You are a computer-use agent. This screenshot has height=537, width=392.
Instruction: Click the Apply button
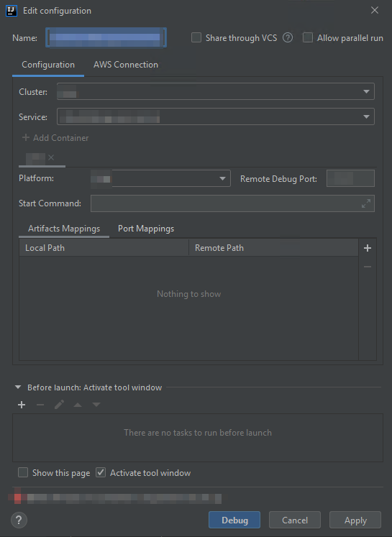click(355, 520)
